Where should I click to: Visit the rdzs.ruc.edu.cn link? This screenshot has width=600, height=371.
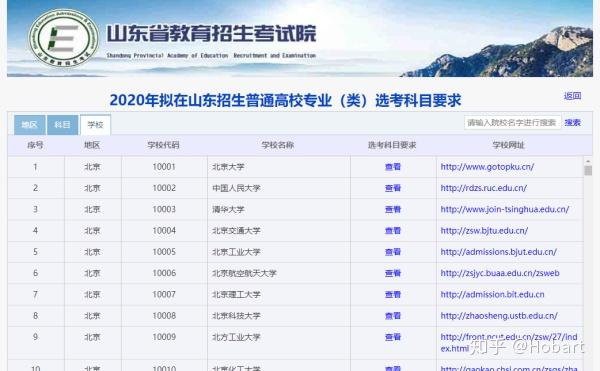[x=484, y=188]
